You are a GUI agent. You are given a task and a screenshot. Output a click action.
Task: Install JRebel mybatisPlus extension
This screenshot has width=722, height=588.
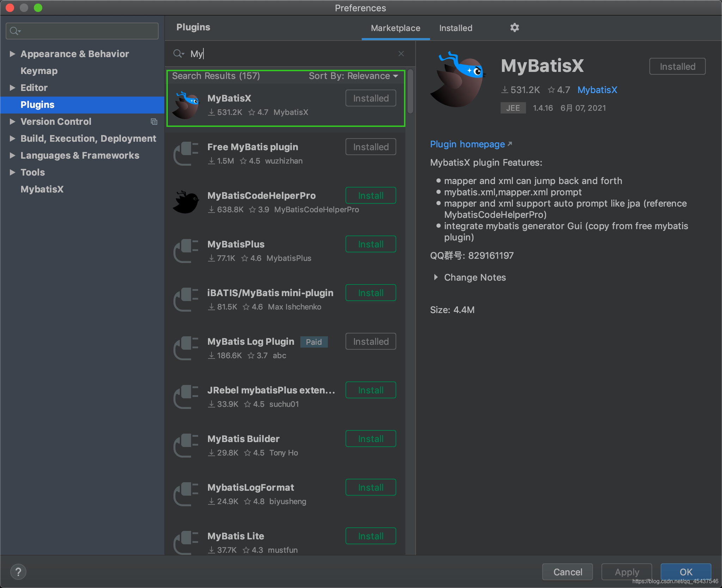(371, 390)
